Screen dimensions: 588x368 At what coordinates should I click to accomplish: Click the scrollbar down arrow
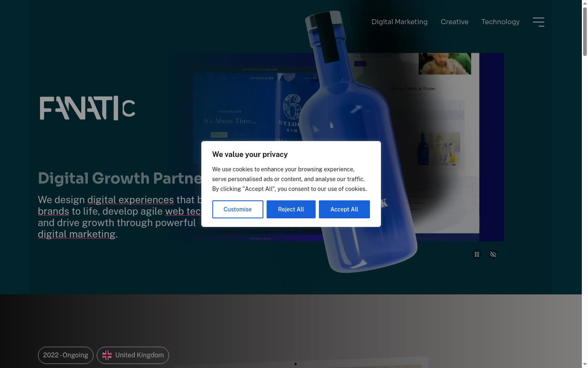point(585,364)
